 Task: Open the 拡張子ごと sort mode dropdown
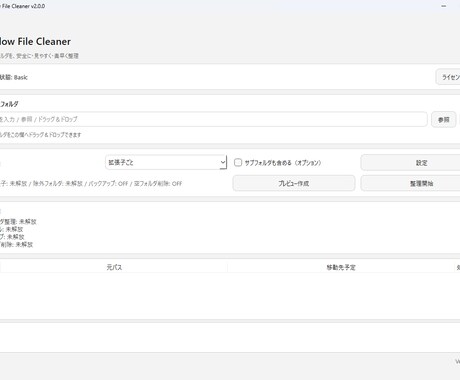[x=166, y=162]
